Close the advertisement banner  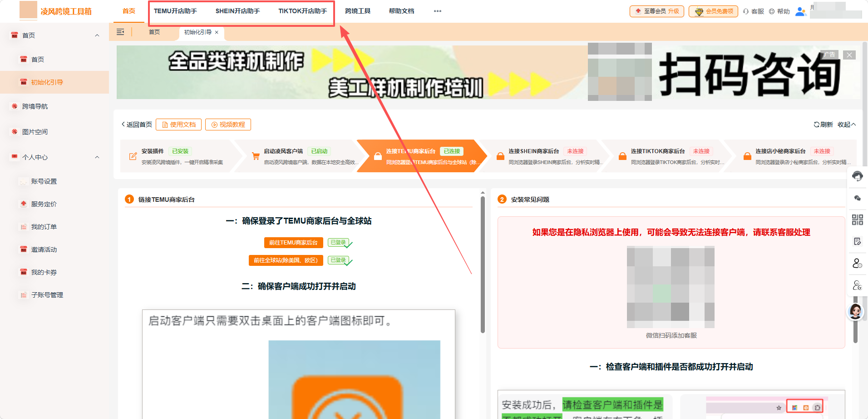pos(849,55)
